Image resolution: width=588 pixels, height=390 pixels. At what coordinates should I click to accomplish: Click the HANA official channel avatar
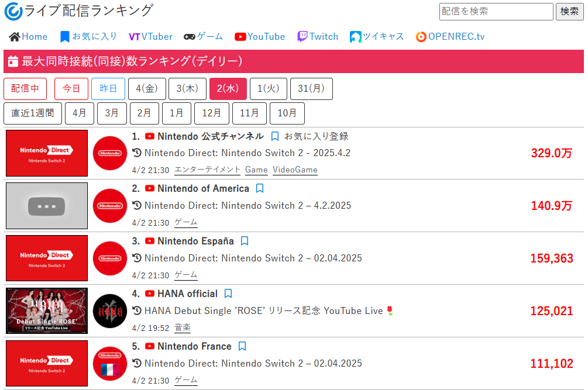pyautogui.click(x=110, y=311)
